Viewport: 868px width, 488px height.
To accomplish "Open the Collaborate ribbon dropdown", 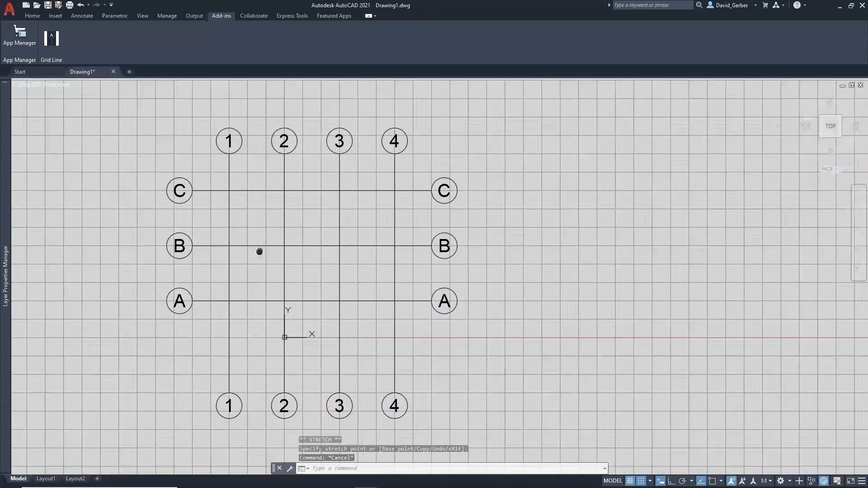I will pyautogui.click(x=253, y=15).
